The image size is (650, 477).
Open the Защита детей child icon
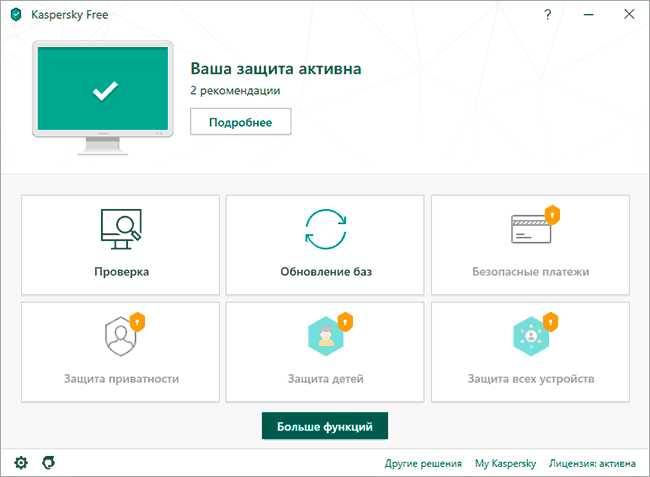point(326,336)
